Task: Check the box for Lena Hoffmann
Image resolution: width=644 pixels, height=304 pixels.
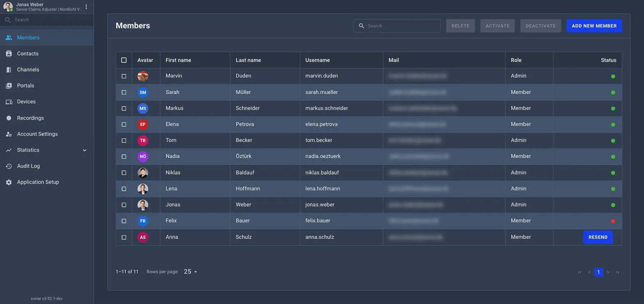Action: pos(124,189)
